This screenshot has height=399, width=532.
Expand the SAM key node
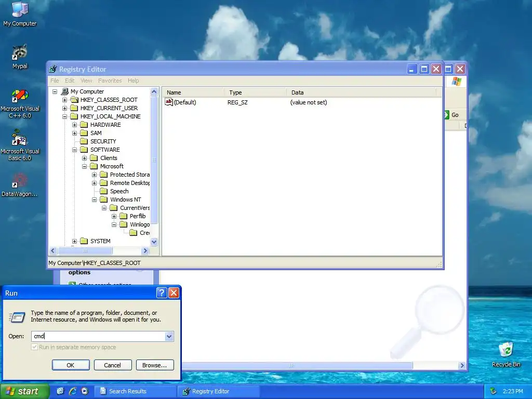click(x=74, y=133)
